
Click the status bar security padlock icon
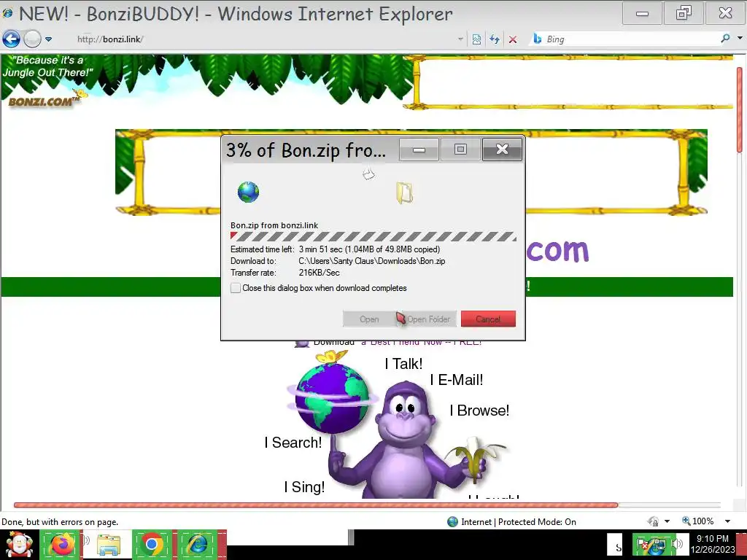pyautogui.click(x=654, y=521)
